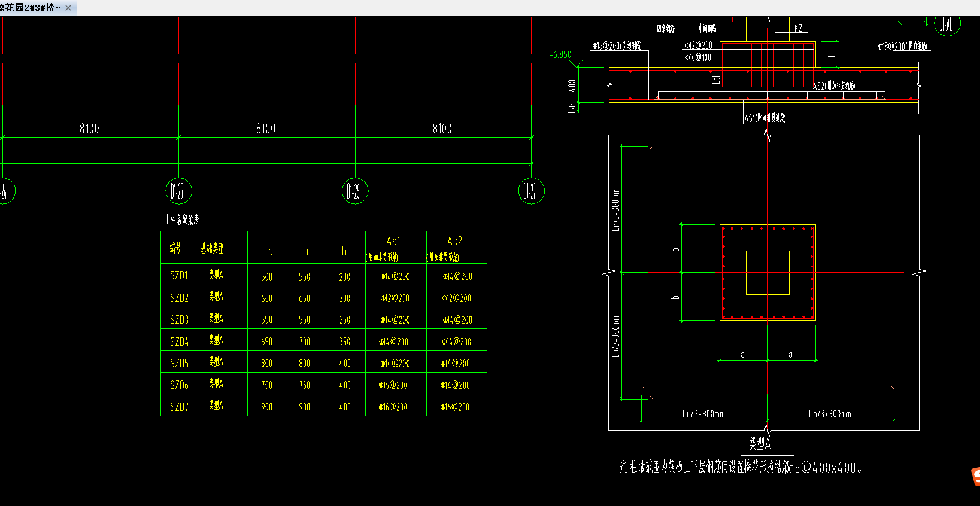Click the 上柱墩配筋表 table title
980x506 pixels.
[x=182, y=220]
